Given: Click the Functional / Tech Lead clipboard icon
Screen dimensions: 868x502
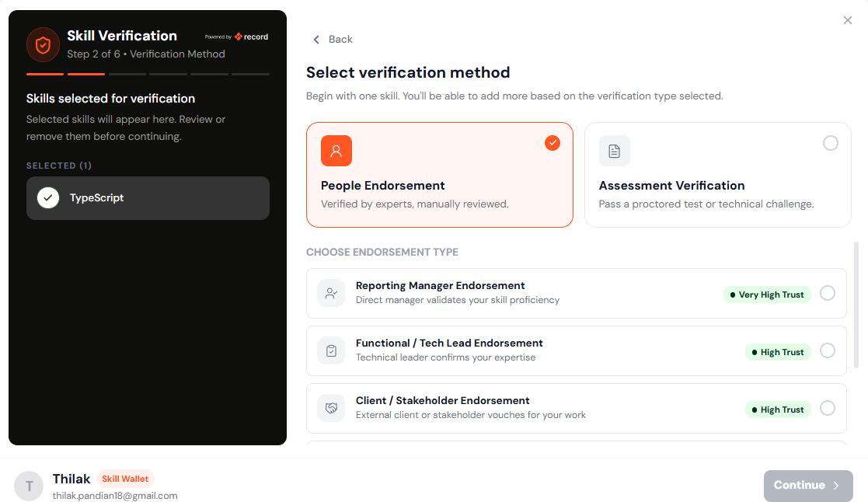Looking at the screenshot, I should [331, 351].
